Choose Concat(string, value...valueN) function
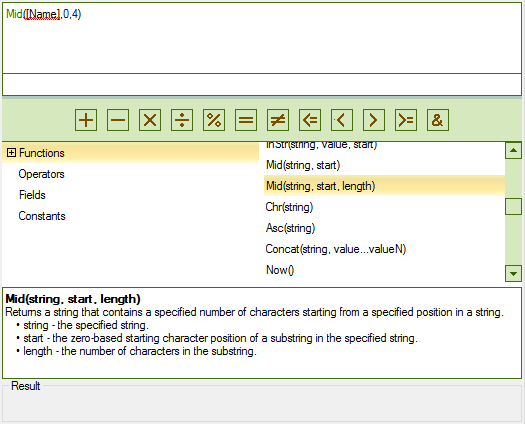 [x=384, y=249]
